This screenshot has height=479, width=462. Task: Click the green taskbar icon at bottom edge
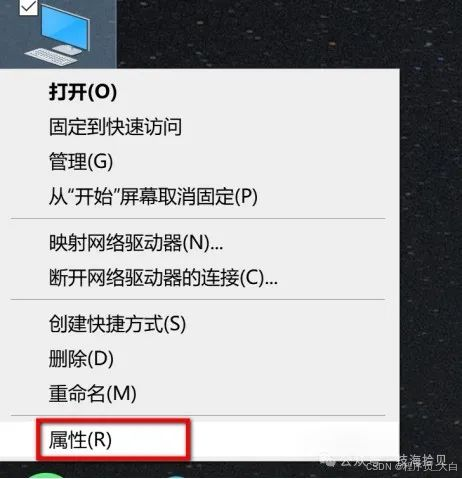(47, 476)
